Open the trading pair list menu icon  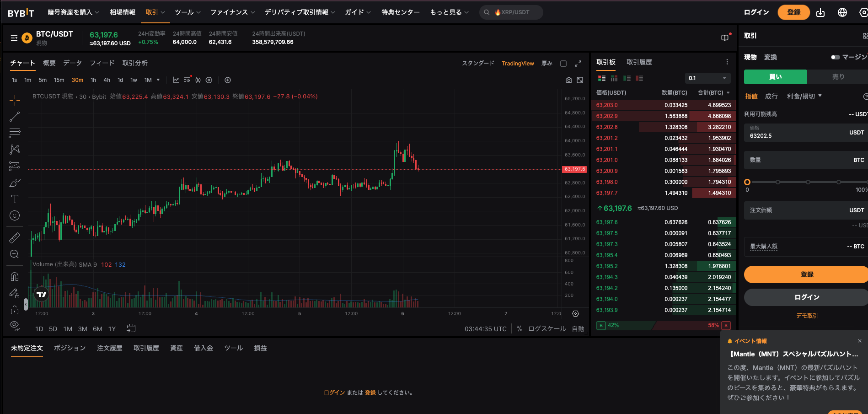(x=14, y=38)
